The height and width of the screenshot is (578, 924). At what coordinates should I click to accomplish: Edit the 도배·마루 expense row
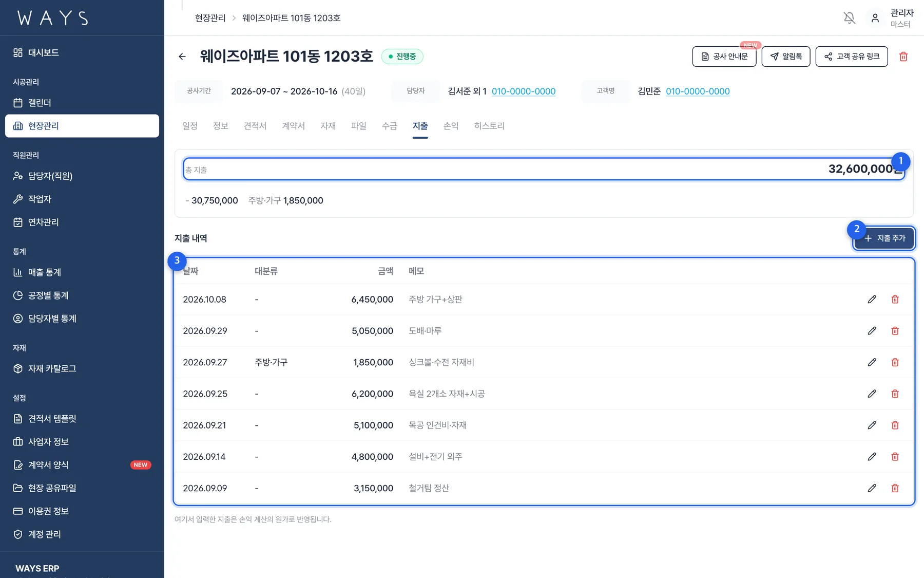[872, 331]
